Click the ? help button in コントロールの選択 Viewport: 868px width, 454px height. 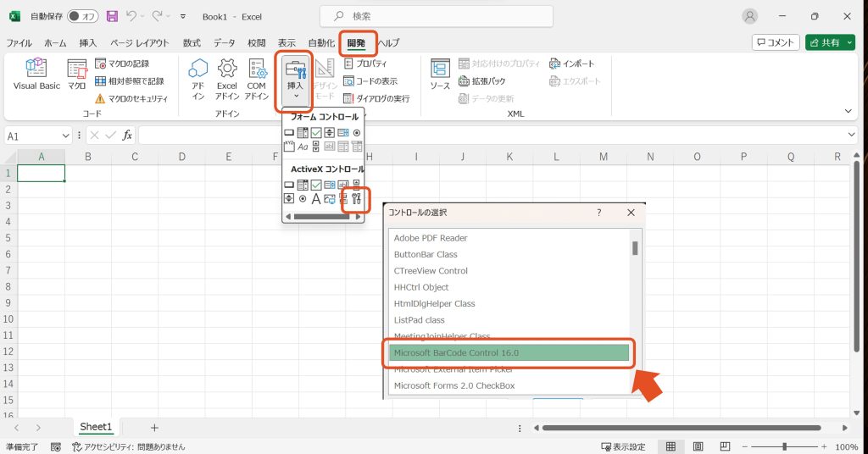(599, 213)
